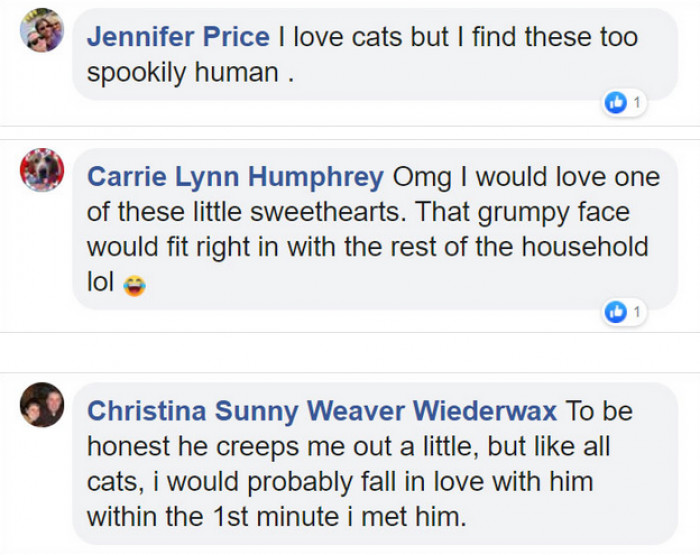
Task: Click thumbs-up reaction icon on Jennifer's comment
Action: [x=616, y=103]
